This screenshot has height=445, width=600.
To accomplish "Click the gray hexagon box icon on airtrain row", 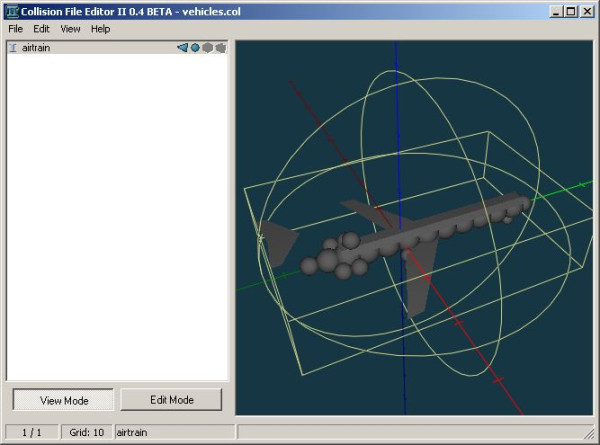I will click(208, 48).
